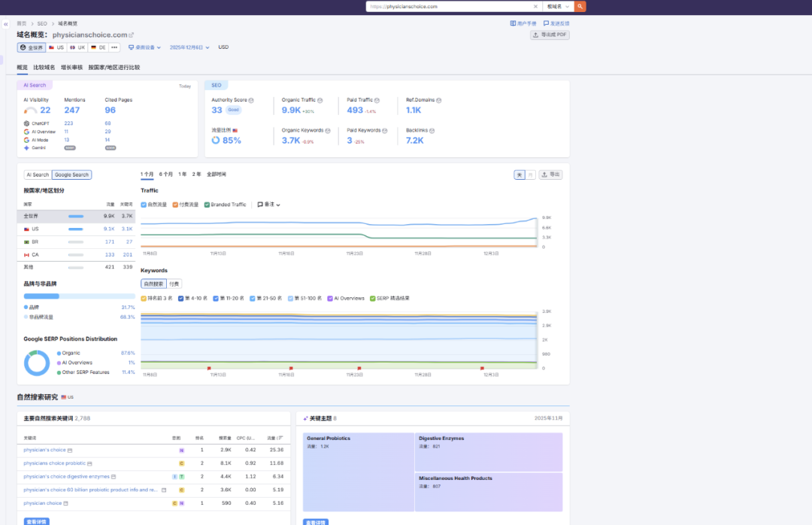812x525 pixels.
Task: Select the US row in country table
Action: (x=76, y=229)
